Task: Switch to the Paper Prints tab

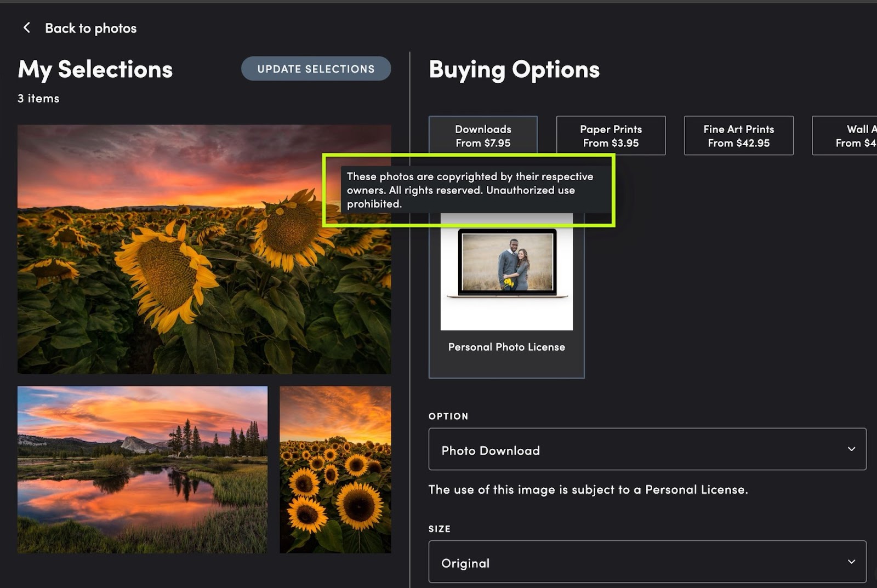Action: tap(611, 135)
